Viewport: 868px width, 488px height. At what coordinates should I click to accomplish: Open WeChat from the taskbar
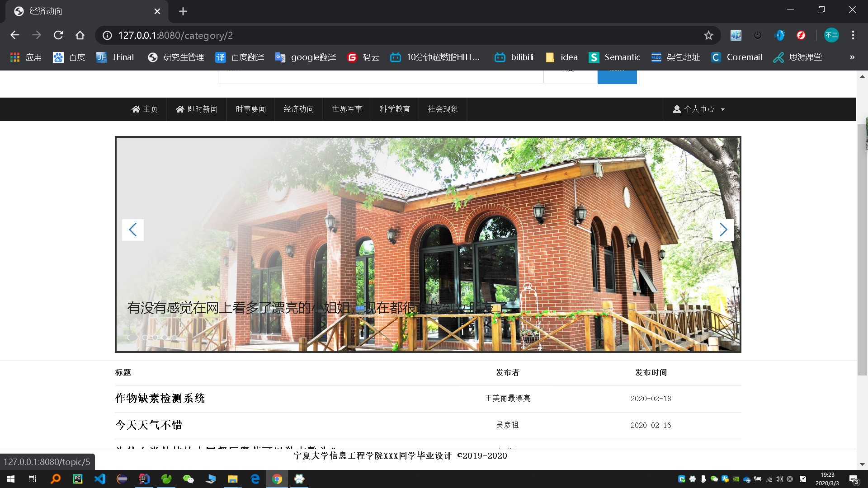coord(188,479)
